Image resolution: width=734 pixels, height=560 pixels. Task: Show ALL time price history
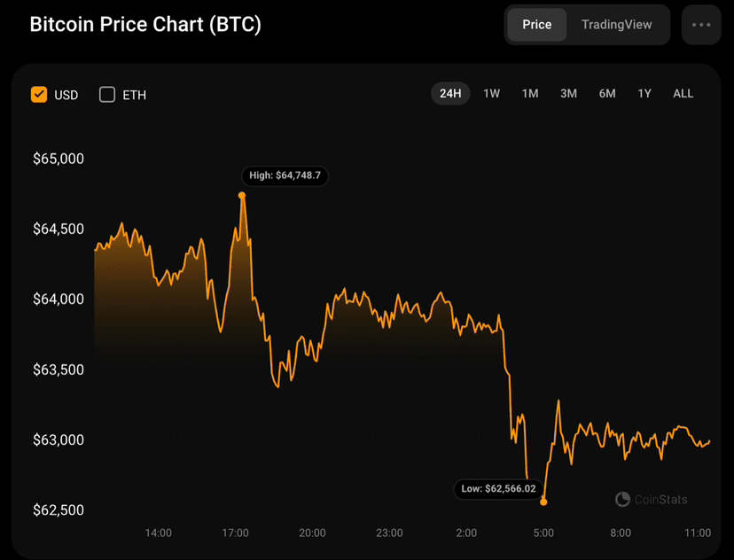coord(683,94)
